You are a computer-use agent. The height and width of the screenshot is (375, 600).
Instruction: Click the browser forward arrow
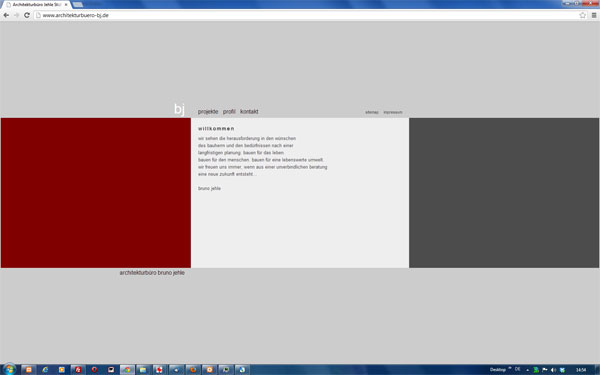coord(16,15)
